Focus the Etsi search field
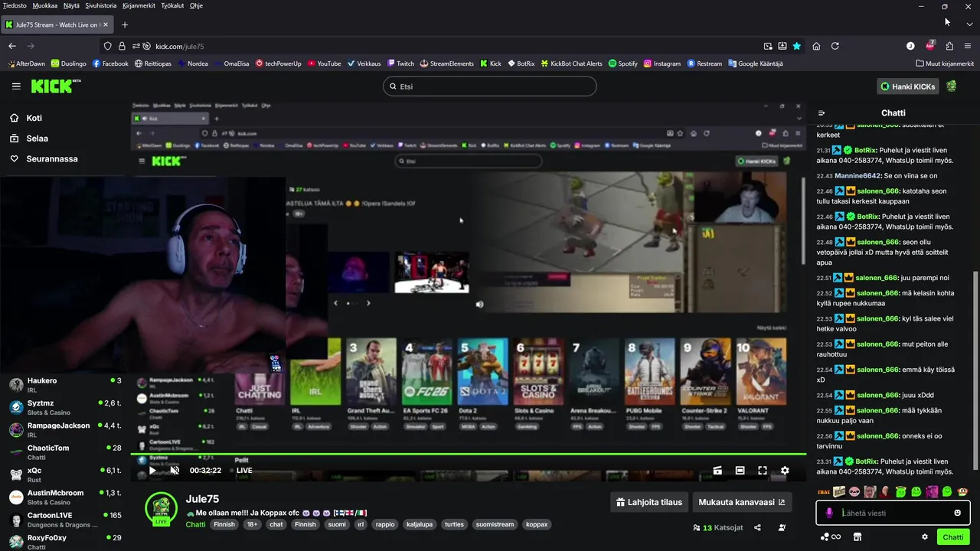 489,86
